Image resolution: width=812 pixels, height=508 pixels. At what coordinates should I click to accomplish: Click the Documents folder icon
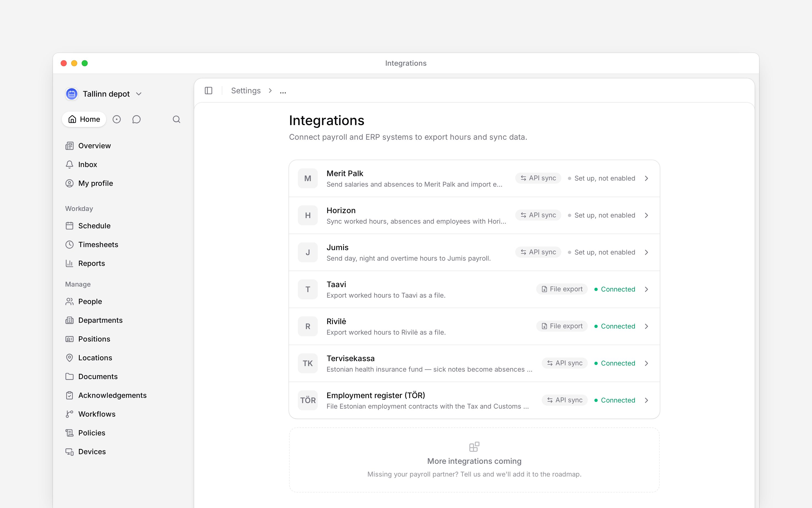click(70, 377)
